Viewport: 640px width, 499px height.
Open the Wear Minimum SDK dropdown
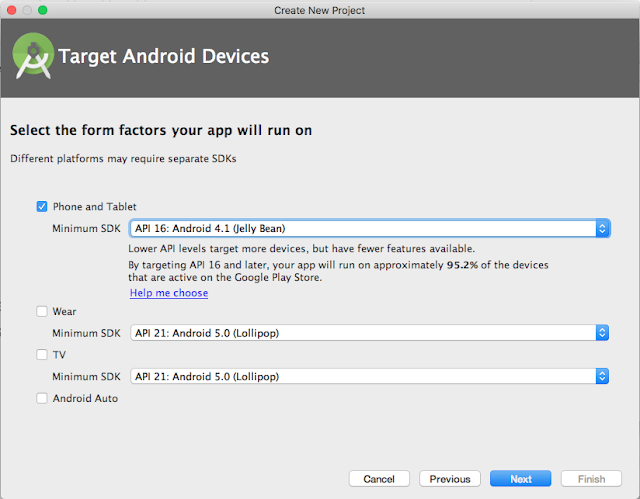[x=369, y=333]
